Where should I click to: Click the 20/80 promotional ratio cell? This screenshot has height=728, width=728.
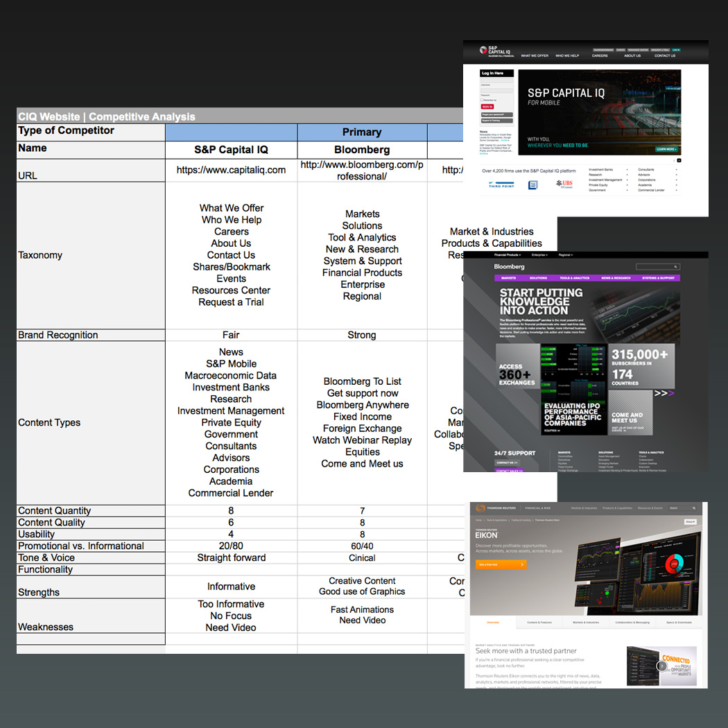[x=231, y=546]
